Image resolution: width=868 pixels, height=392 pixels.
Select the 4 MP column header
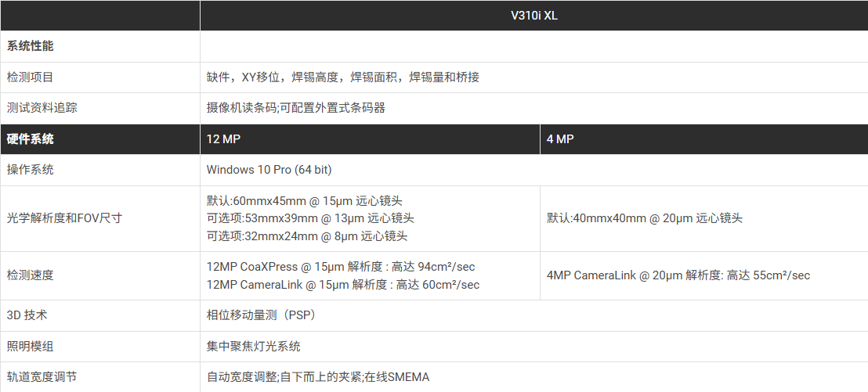(560, 138)
